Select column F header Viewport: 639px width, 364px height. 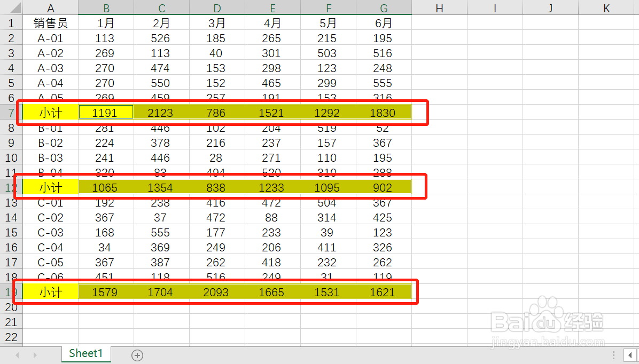329,8
